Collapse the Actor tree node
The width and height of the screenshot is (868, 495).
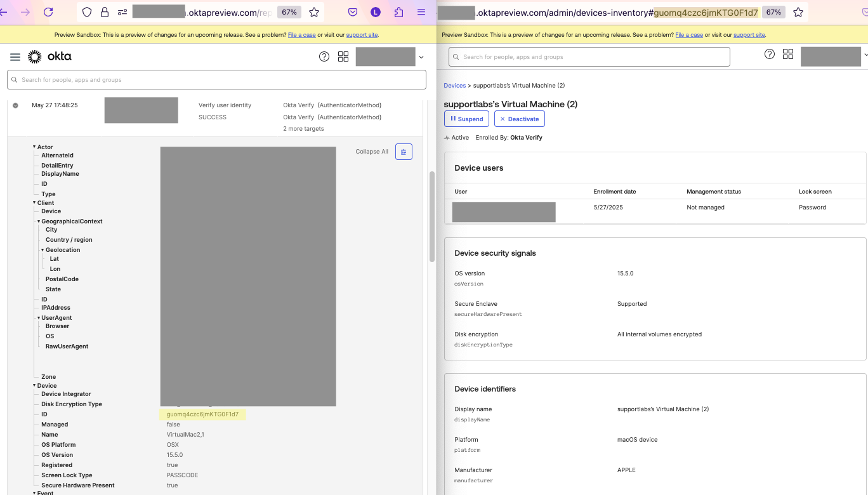34,147
